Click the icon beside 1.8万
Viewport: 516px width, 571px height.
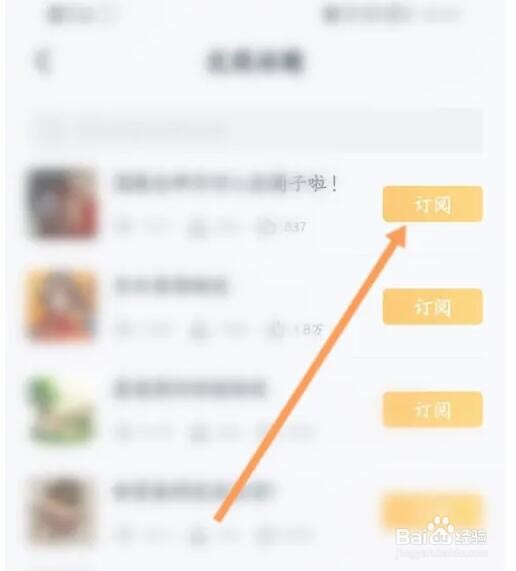click(275, 330)
